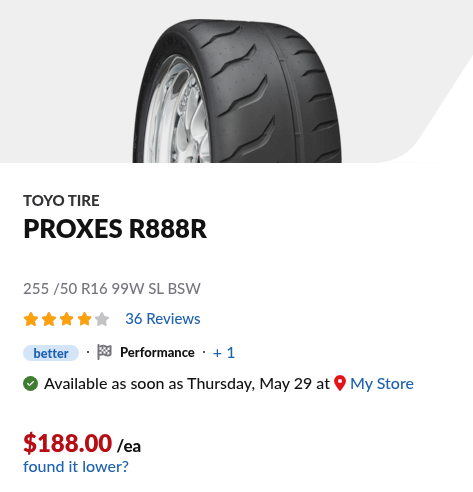
Task: Click the third orange rating star
Action: tap(66, 319)
